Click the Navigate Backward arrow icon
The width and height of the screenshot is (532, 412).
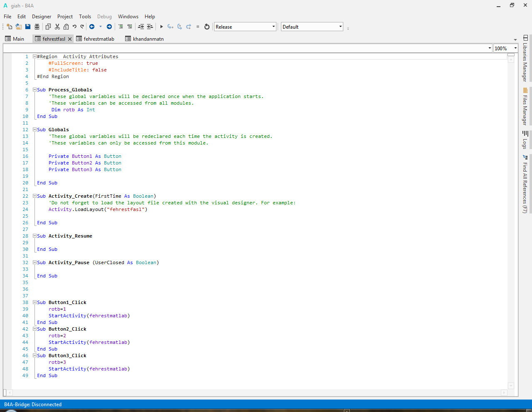coord(92,27)
